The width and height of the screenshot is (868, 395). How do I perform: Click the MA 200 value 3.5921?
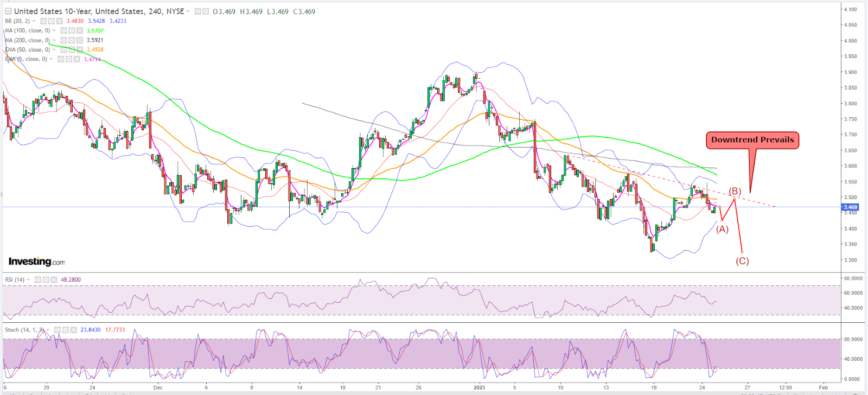(x=95, y=40)
